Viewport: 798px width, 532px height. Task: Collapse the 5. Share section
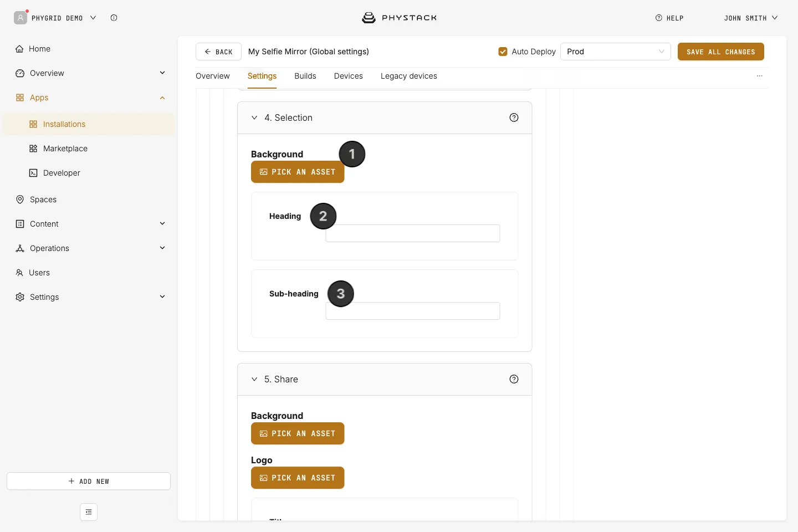click(x=254, y=379)
